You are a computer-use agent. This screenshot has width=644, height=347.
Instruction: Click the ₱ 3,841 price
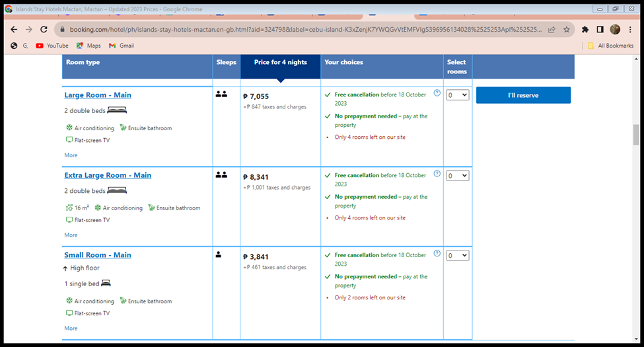pyautogui.click(x=256, y=256)
